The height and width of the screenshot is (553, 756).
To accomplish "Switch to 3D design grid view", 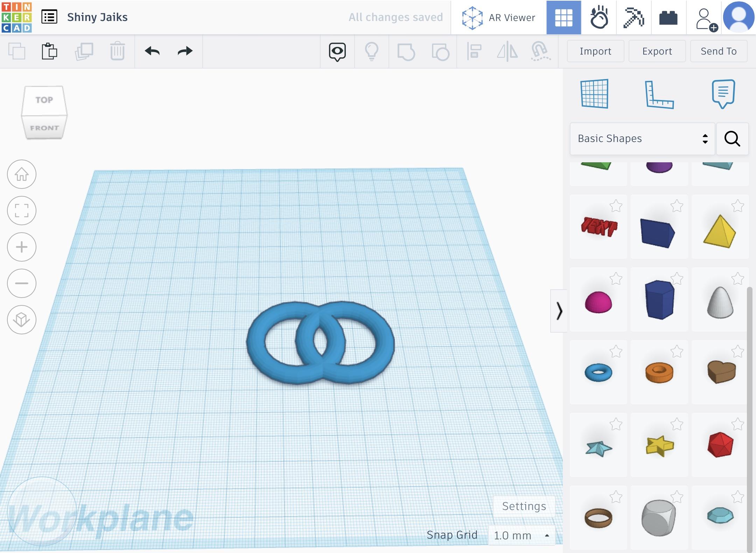I will (563, 17).
